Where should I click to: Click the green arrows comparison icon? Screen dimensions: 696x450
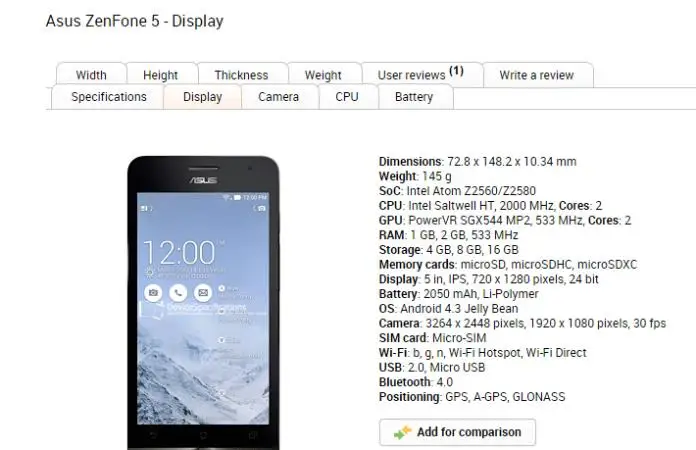403,433
